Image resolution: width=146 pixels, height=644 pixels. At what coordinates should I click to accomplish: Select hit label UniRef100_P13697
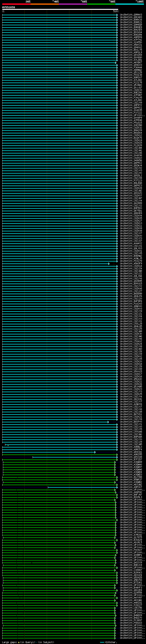click(x=131, y=620)
